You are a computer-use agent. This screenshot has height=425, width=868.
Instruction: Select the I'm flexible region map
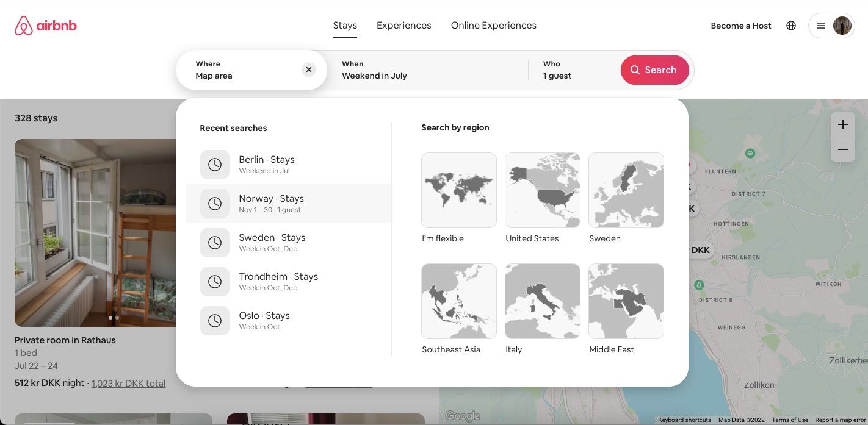459,190
